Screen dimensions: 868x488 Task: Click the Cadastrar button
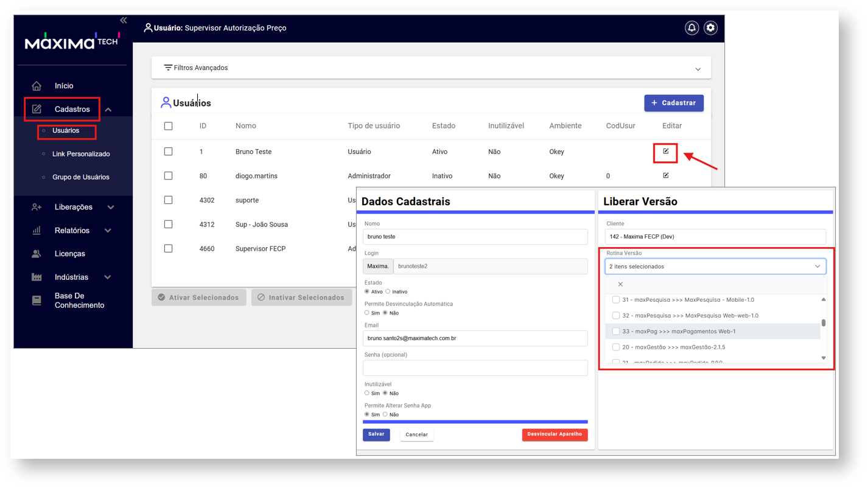click(x=674, y=103)
